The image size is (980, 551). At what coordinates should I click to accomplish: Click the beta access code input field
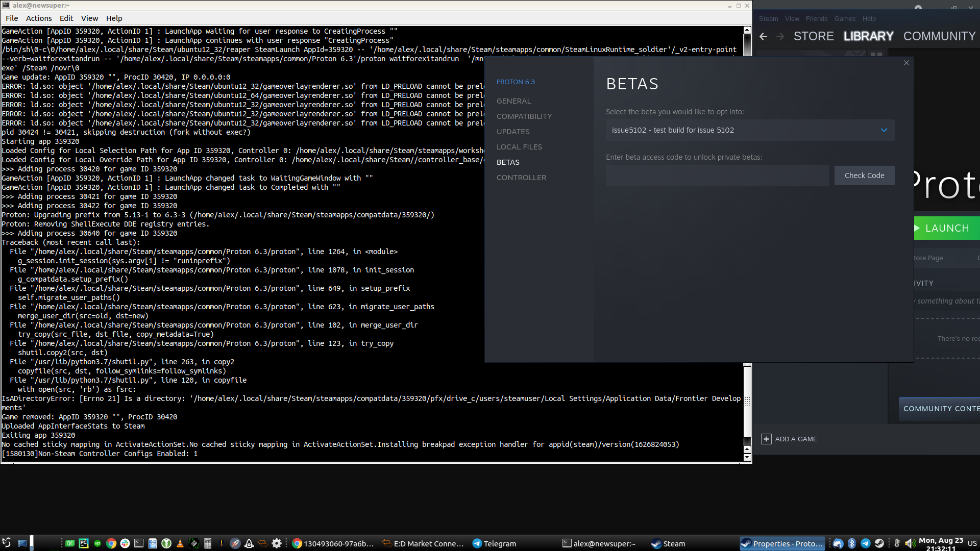[717, 176]
